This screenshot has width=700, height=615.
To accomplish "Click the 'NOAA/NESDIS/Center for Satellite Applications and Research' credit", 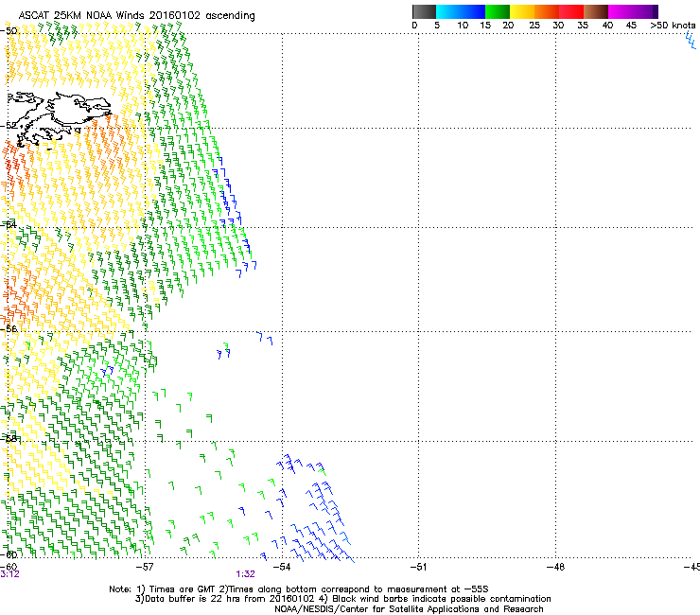I will pos(409,609).
